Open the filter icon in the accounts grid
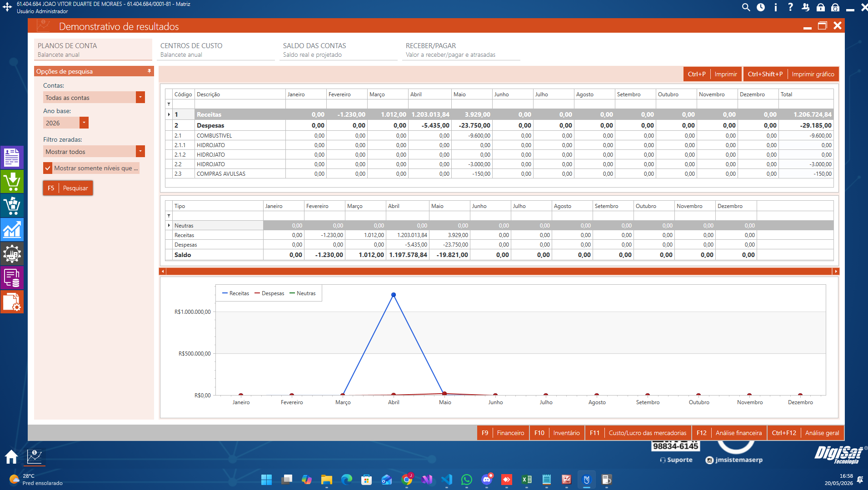Image resolution: width=868 pixels, height=490 pixels. [x=169, y=104]
